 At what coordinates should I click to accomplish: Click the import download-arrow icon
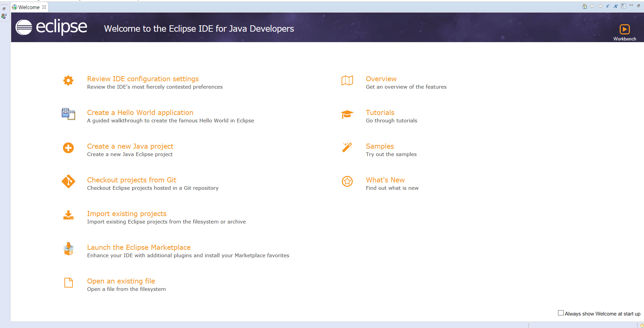[68, 215]
